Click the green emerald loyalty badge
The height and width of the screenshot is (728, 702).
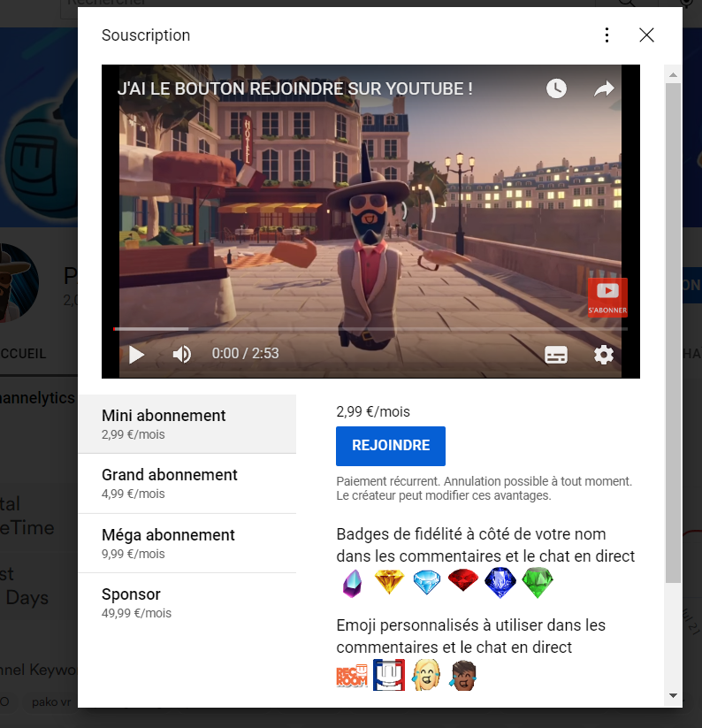[x=536, y=583]
